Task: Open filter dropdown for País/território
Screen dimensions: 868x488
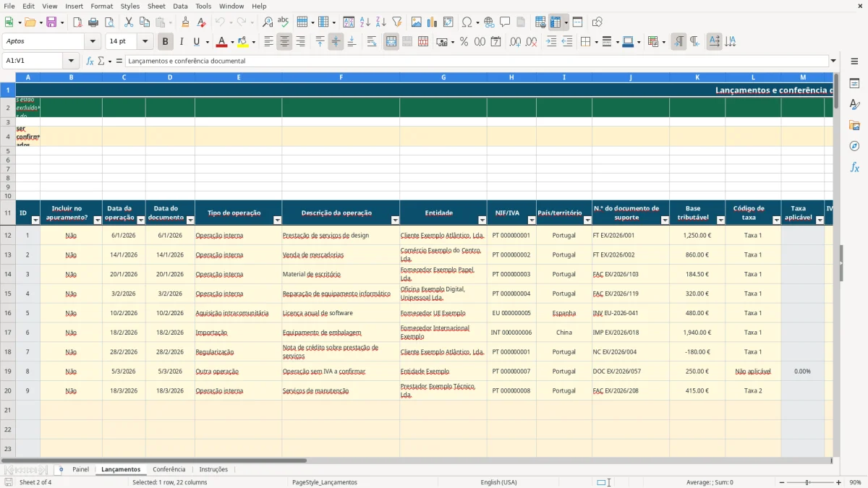Action: click(587, 220)
